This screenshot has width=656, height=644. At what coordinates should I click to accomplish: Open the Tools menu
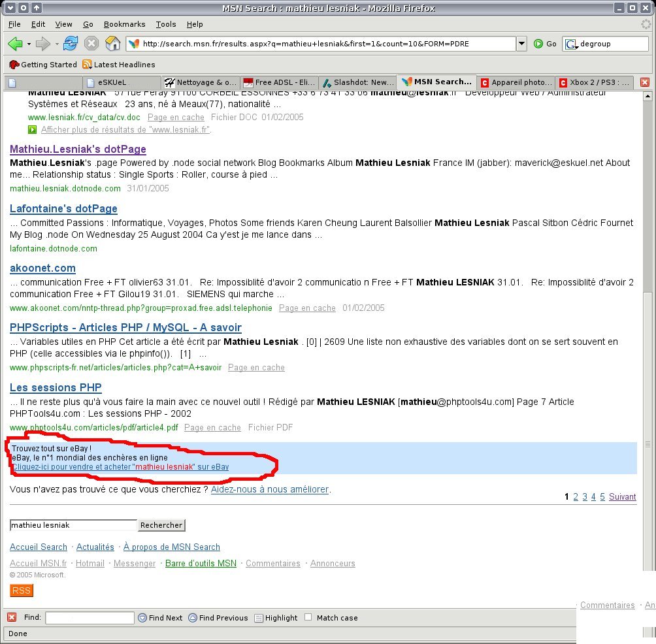(x=166, y=24)
